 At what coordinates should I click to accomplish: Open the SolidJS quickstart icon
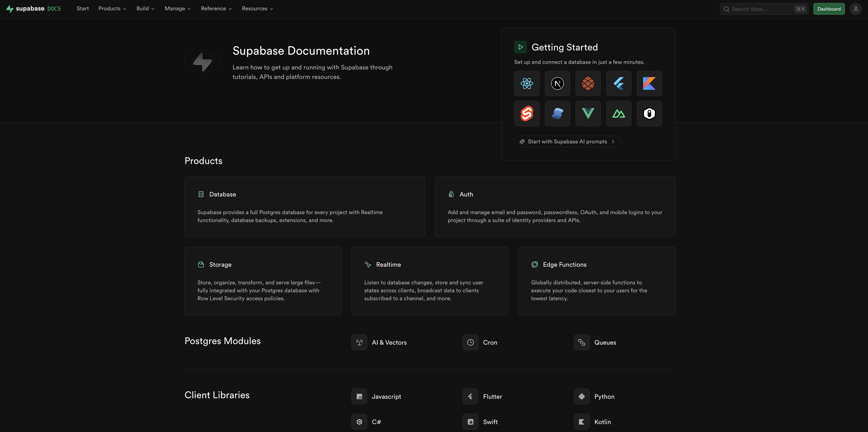click(557, 114)
